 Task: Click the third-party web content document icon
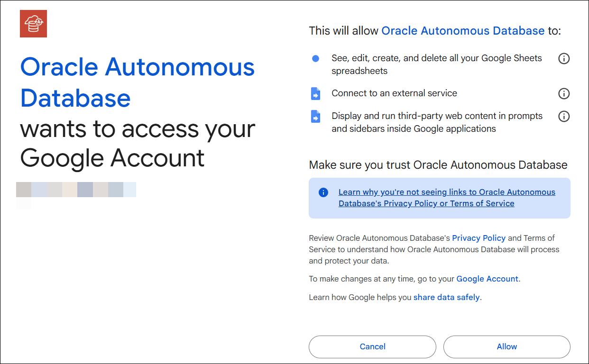coord(316,116)
